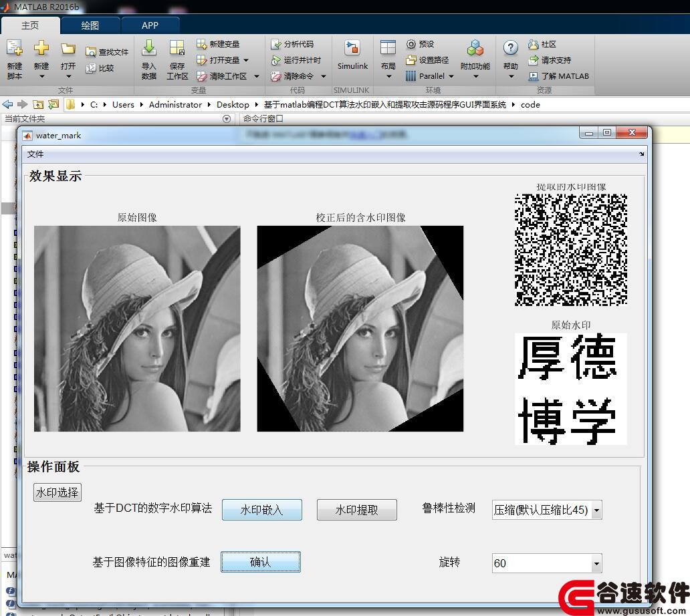Click the 新建脚本 (New Script) icon
Image resolution: width=690 pixels, height=616 pixels.
point(14,48)
